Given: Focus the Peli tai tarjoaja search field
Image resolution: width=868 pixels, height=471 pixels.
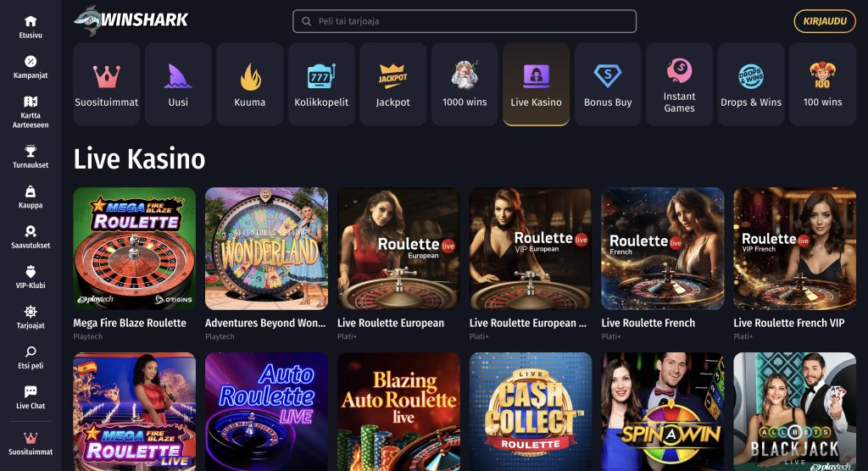Looking at the screenshot, I should (x=465, y=21).
